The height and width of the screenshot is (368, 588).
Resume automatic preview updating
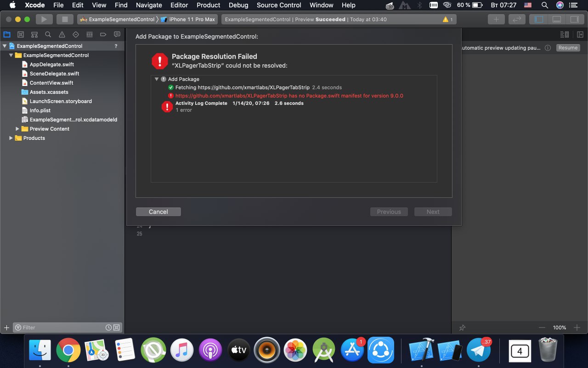[568, 48]
